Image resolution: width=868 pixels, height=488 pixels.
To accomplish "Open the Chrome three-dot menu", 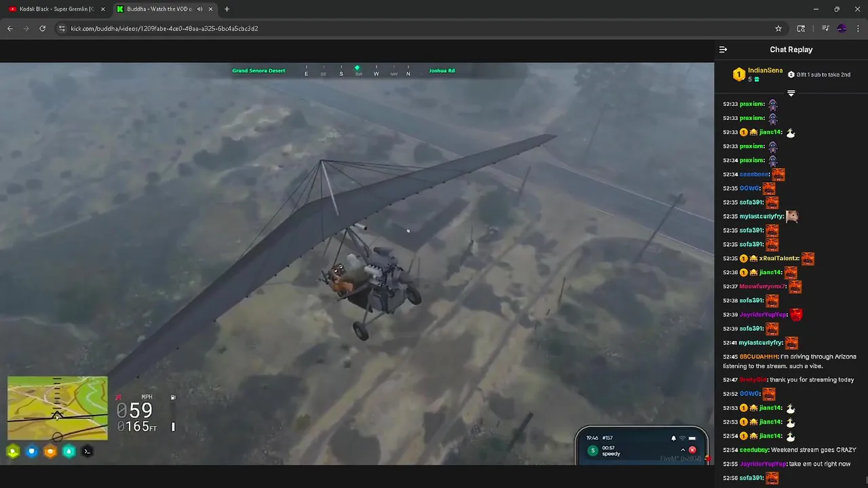I will (859, 28).
